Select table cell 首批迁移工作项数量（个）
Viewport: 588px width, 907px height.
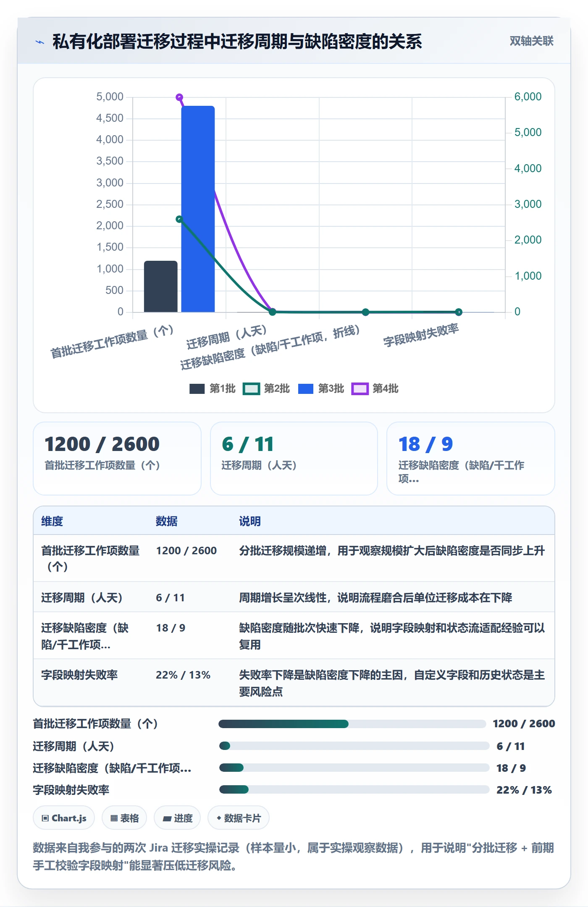coord(90,558)
